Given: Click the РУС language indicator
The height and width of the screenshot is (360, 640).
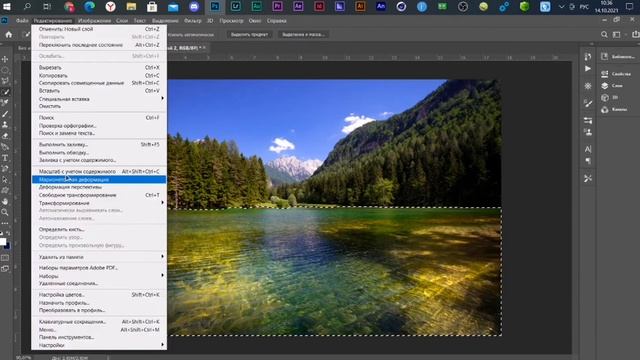Looking at the screenshot, I should (x=584, y=7).
